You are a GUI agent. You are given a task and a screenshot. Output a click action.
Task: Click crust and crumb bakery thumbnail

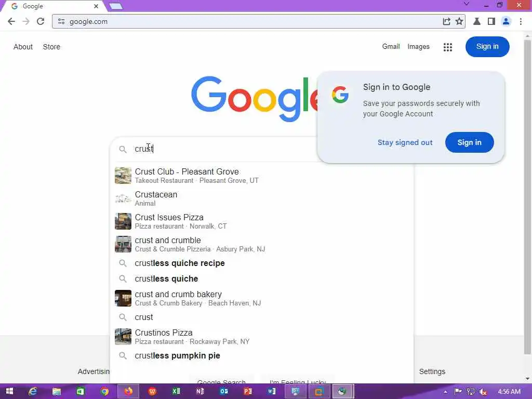123,298
